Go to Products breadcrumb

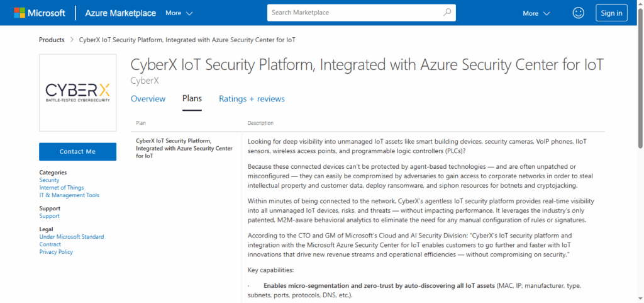click(52, 40)
